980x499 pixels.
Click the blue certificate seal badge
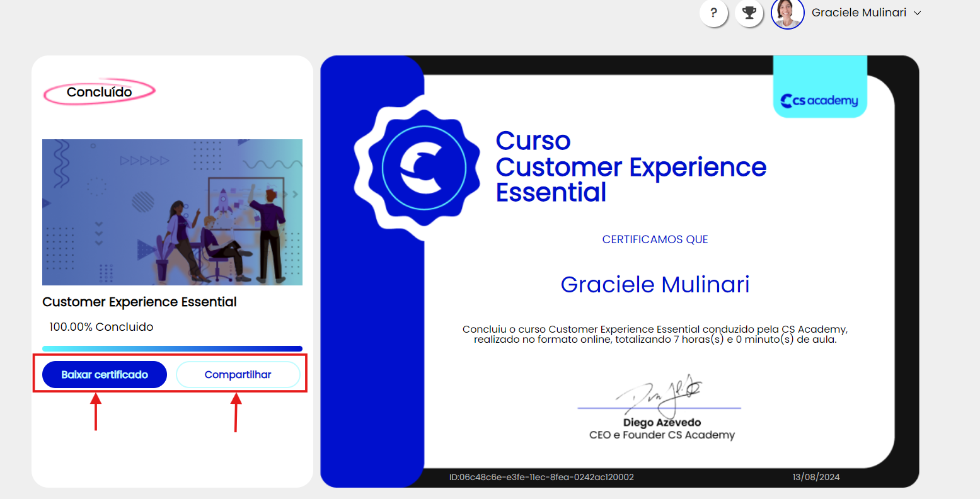click(424, 168)
